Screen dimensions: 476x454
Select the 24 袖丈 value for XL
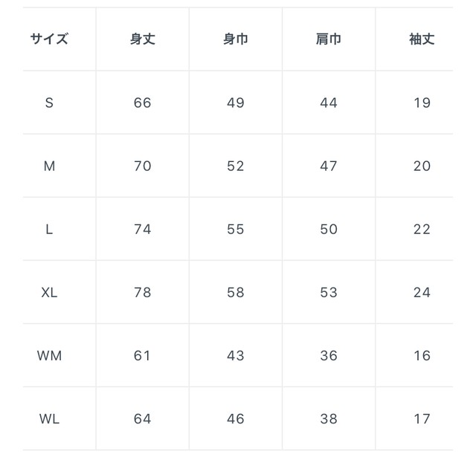tap(422, 293)
